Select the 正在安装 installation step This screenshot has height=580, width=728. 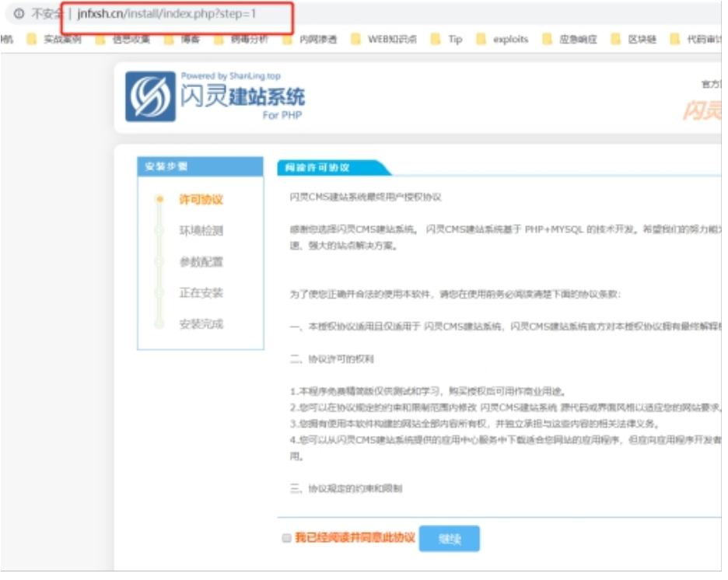point(202,294)
